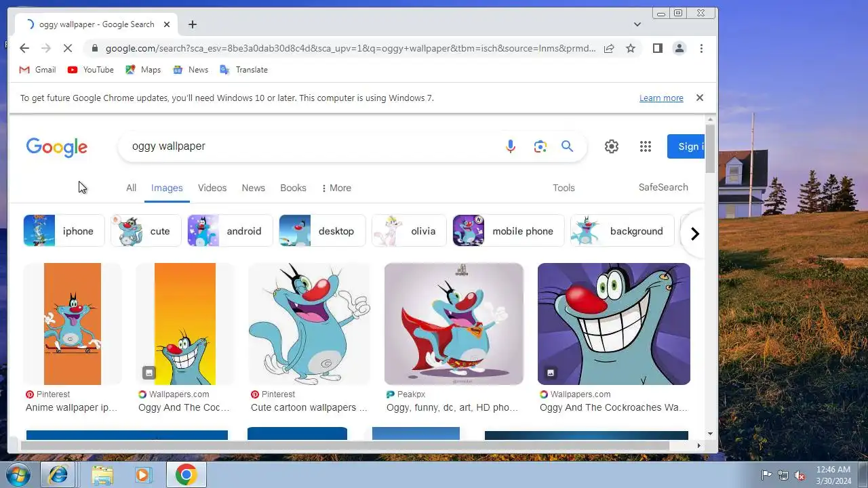Open Translate bookmark
This screenshot has width=868, height=488.
tap(243, 70)
